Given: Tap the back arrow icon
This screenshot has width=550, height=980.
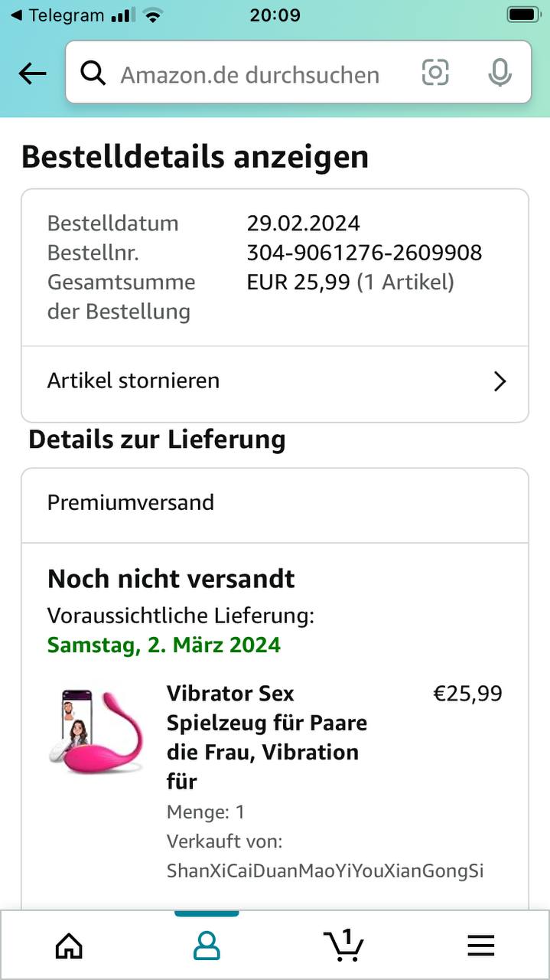Looking at the screenshot, I should (x=32, y=73).
